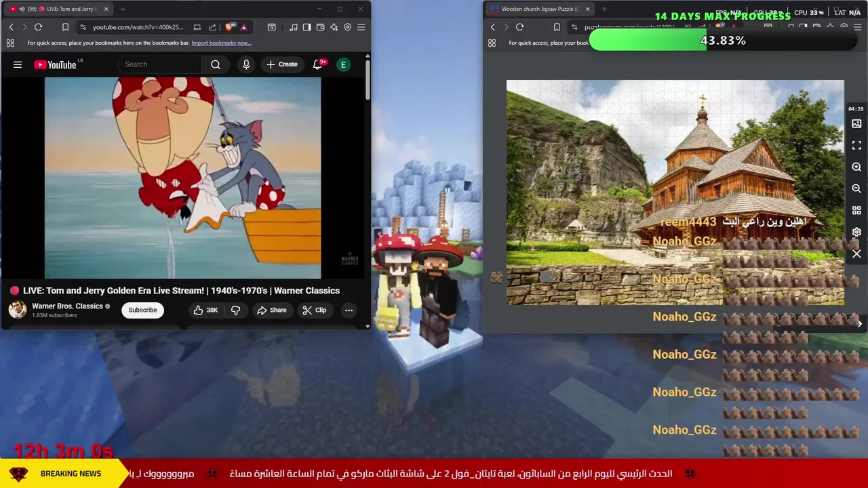
Task: Open Brave Shields lion icon in YouTube window
Action: (229, 27)
